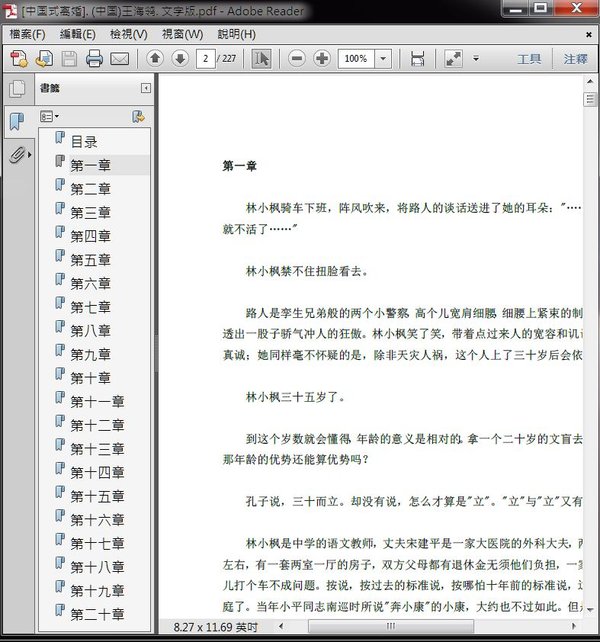Zoom out with minus button
The image size is (600, 642).
(x=297, y=59)
